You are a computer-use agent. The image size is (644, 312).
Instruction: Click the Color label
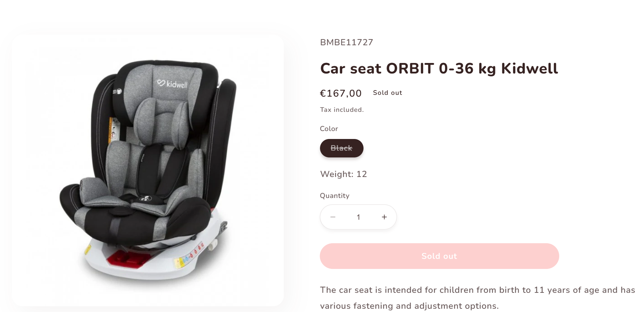(x=329, y=129)
